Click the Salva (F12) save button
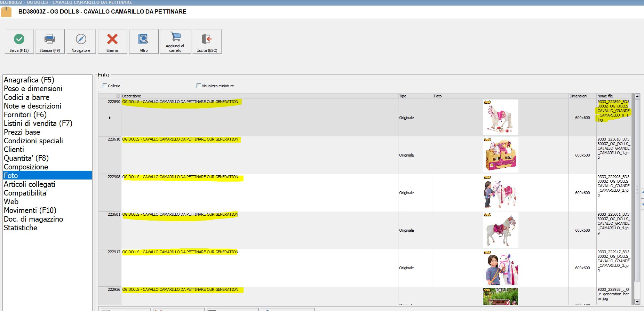The height and width of the screenshot is (311, 644). click(19, 41)
